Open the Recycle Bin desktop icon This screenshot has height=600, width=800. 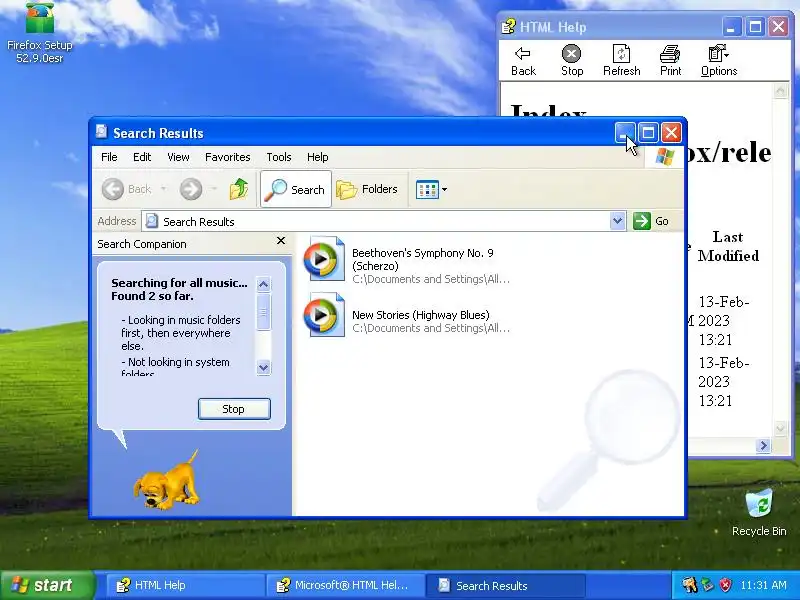759,512
